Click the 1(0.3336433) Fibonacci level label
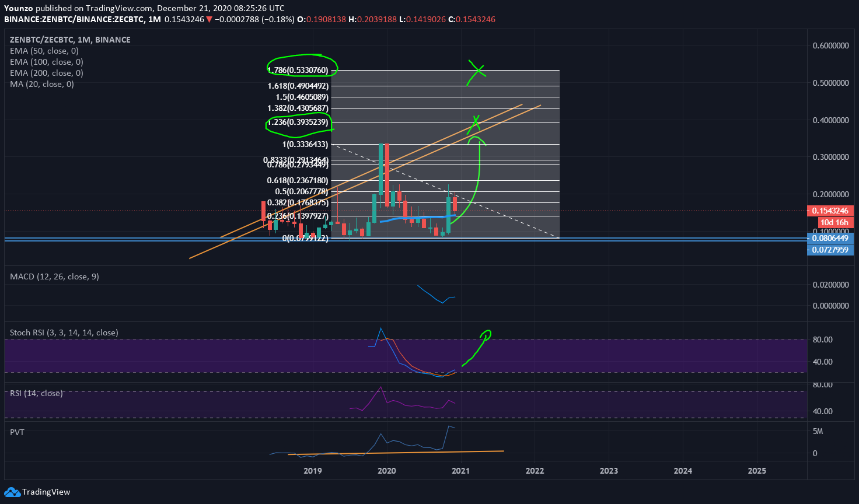 click(305, 144)
